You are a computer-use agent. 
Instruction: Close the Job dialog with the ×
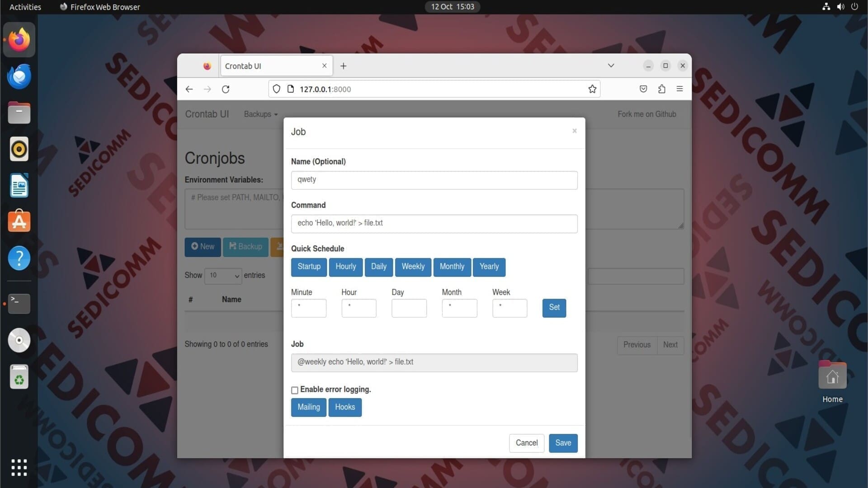575,131
